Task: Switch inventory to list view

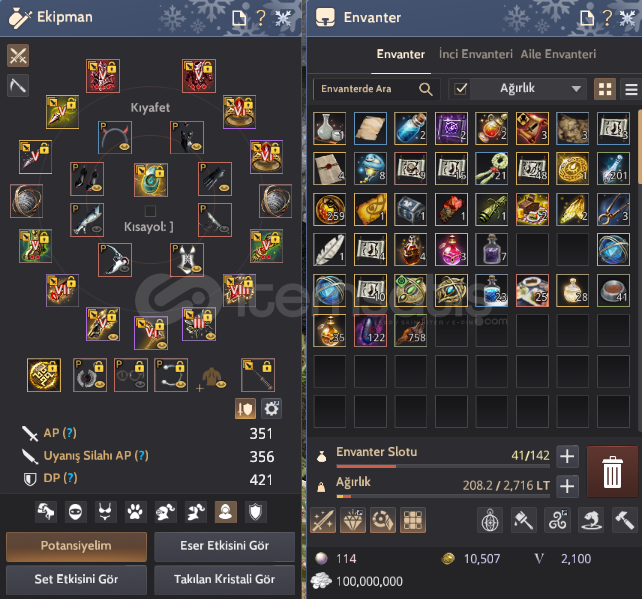Action: (631, 89)
